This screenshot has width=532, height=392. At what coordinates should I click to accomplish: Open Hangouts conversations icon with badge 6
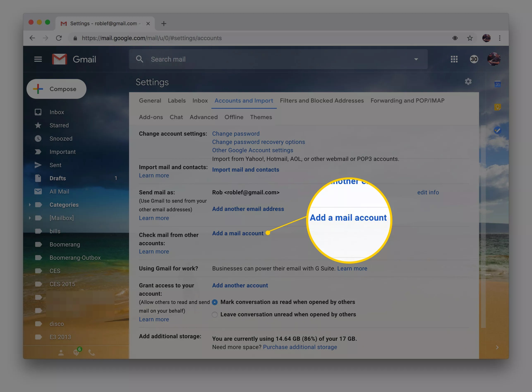77,352
